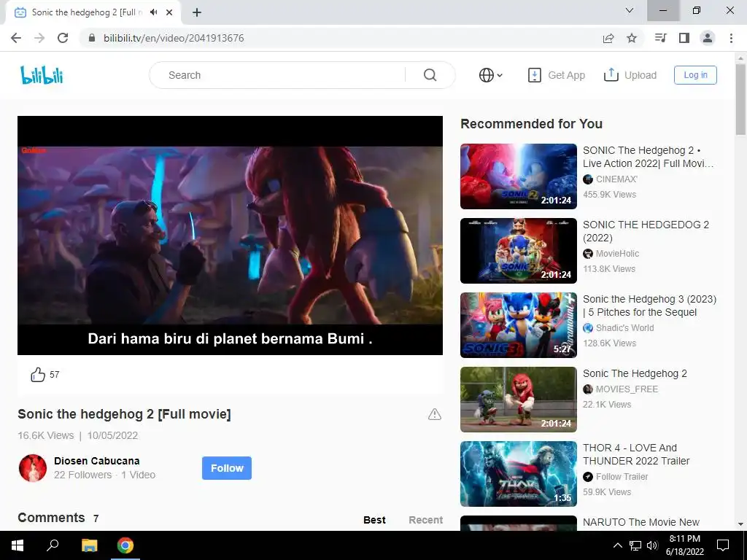Reload the page

[x=63, y=38]
